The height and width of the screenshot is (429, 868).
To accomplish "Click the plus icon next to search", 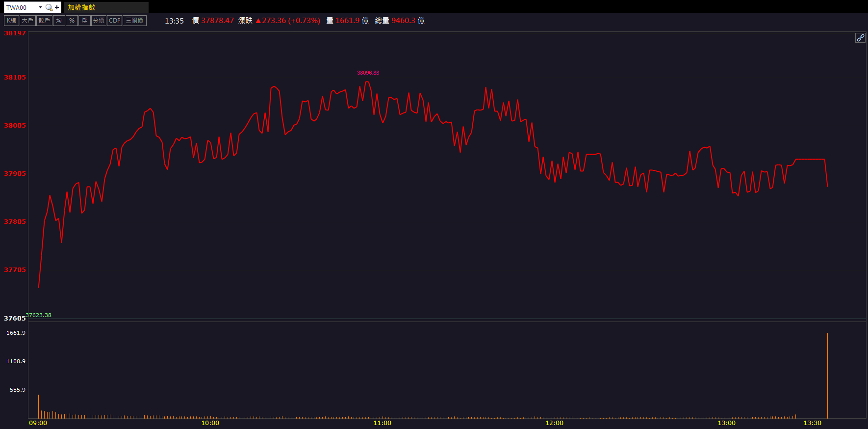I will pos(57,7).
